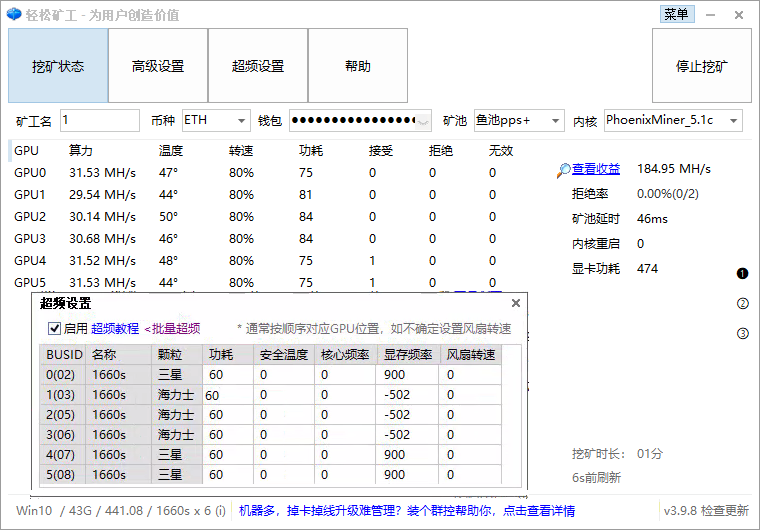Click the (i) info icon in status bar
This screenshot has height=530, width=761.
tap(220, 511)
